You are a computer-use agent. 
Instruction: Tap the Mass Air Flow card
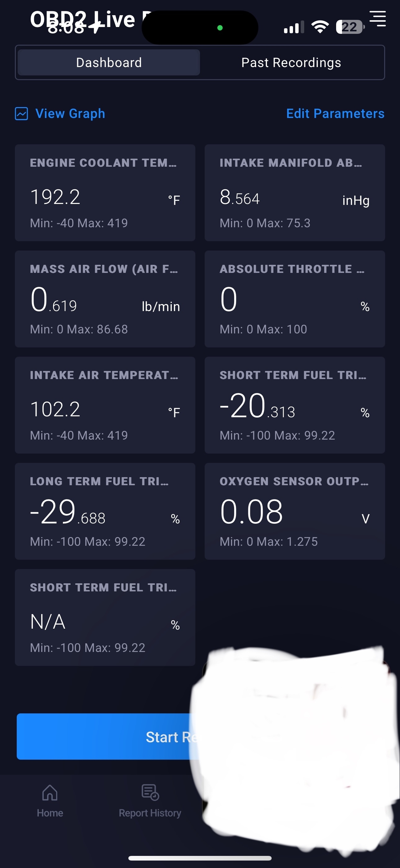105,299
